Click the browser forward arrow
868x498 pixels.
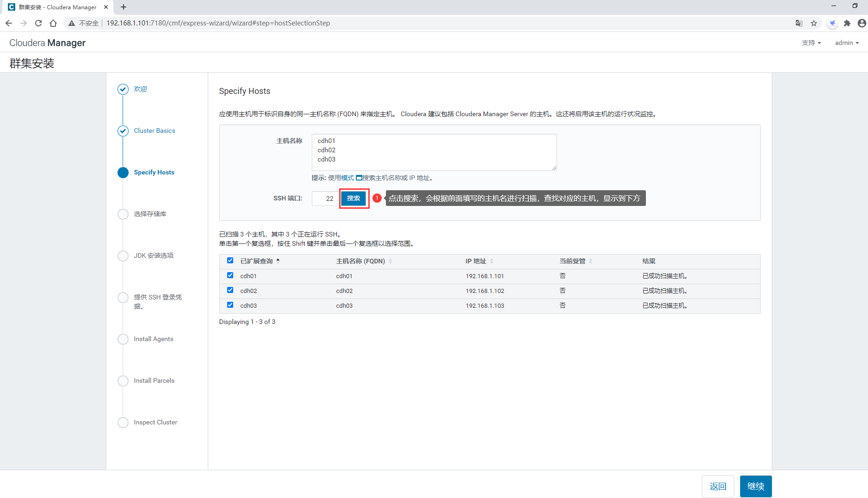pos(24,23)
